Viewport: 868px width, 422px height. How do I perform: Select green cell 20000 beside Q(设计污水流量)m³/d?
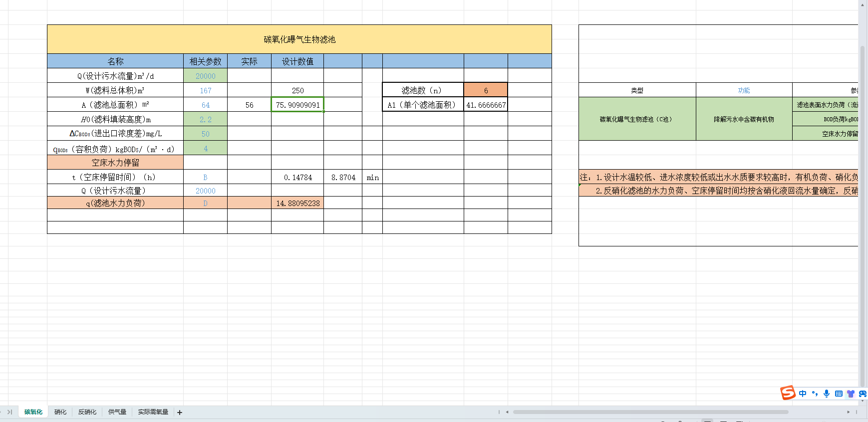(206, 76)
